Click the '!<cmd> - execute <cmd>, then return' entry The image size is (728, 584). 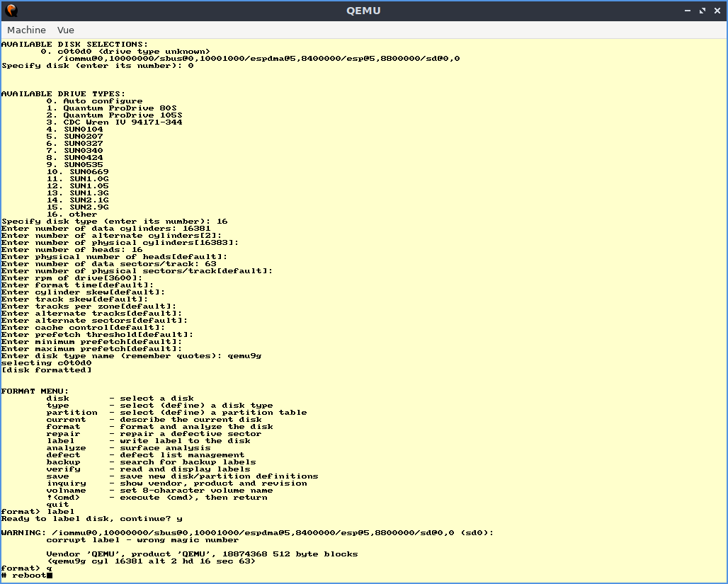click(157, 498)
